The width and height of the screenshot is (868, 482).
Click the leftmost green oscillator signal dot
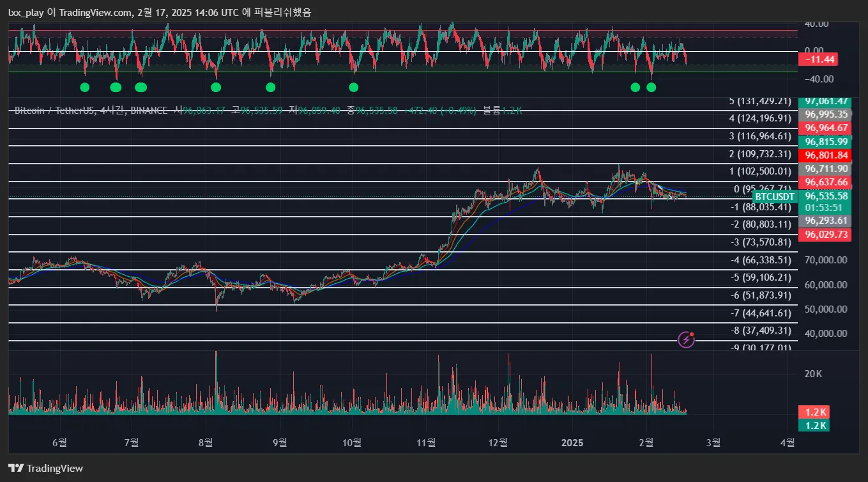click(85, 87)
